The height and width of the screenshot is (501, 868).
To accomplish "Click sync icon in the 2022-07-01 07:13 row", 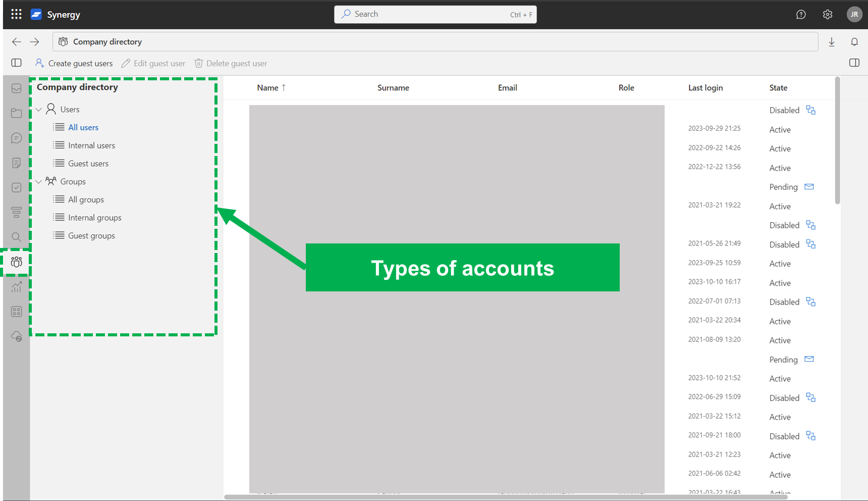I will pos(810,302).
